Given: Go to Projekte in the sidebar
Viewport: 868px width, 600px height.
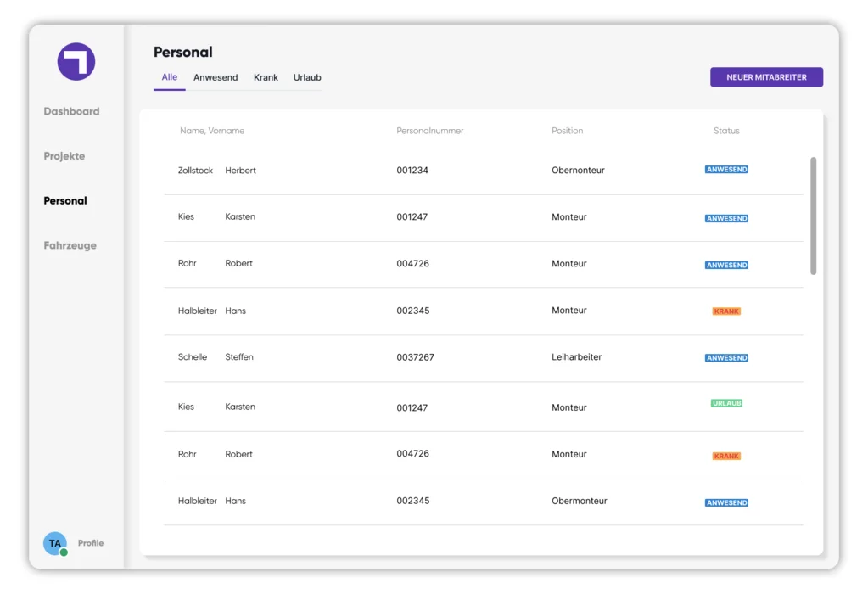Looking at the screenshot, I should (x=64, y=156).
